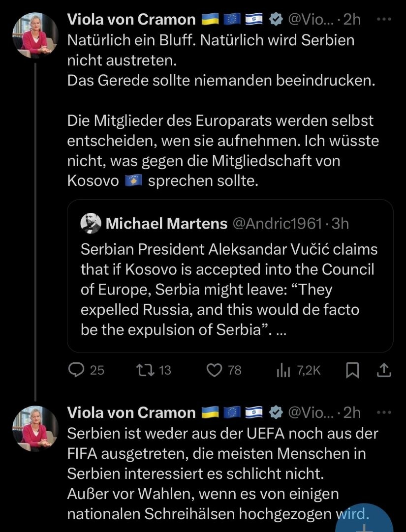Bookmark the first tweet
Viewport: 406px width, 532px height.
[352, 370]
